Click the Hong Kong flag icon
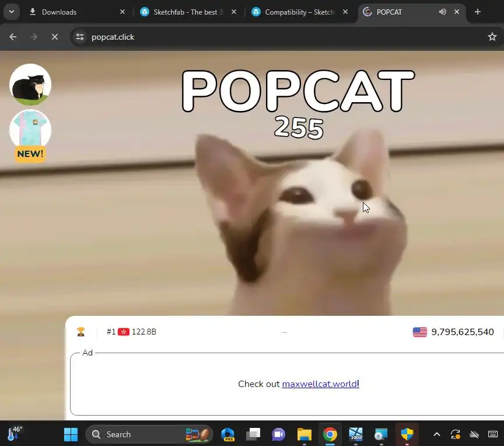This screenshot has height=446, width=504. pyautogui.click(x=124, y=332)
